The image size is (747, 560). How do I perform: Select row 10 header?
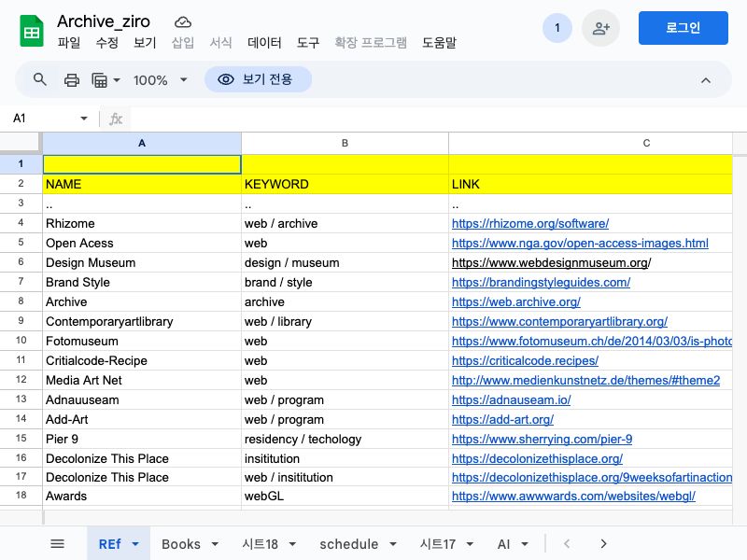click(21, 341)
